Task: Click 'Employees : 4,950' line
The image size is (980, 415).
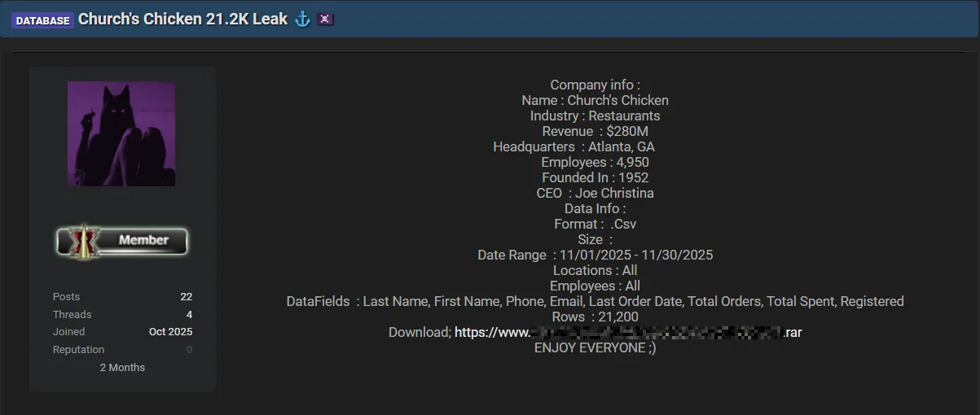Action: [x=595, y=162]
